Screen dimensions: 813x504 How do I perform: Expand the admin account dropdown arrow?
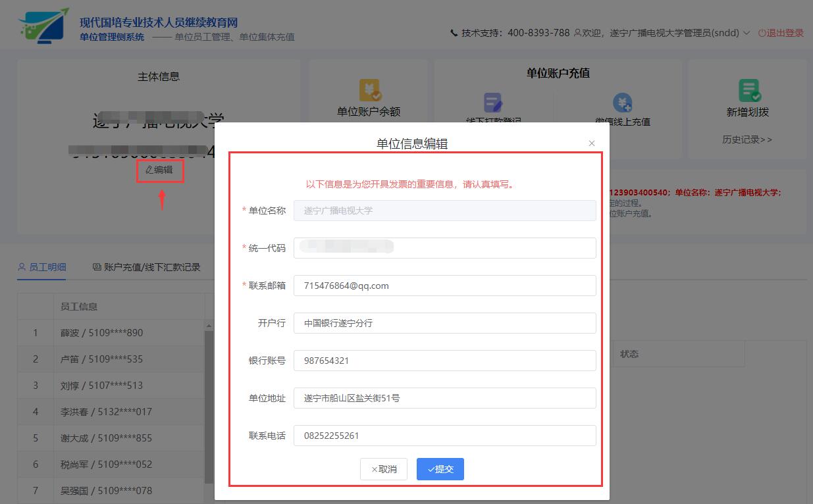click(x=747, y=33)
